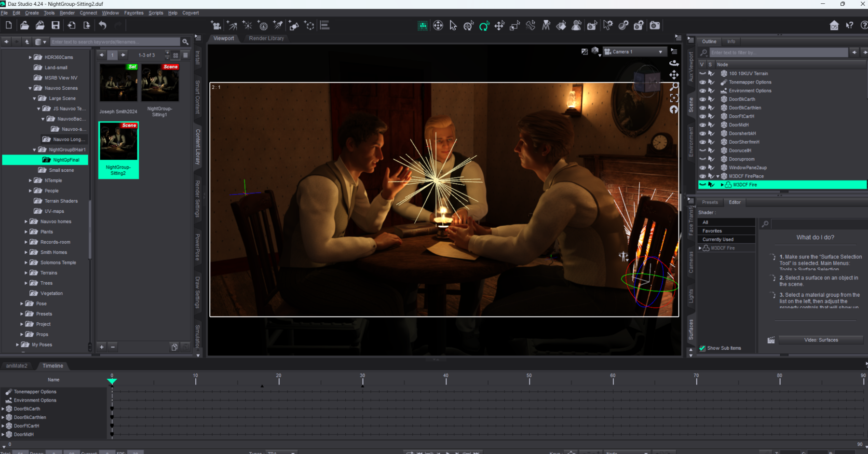Expand the Nauvoo homes folder

(x=26, y=221)
